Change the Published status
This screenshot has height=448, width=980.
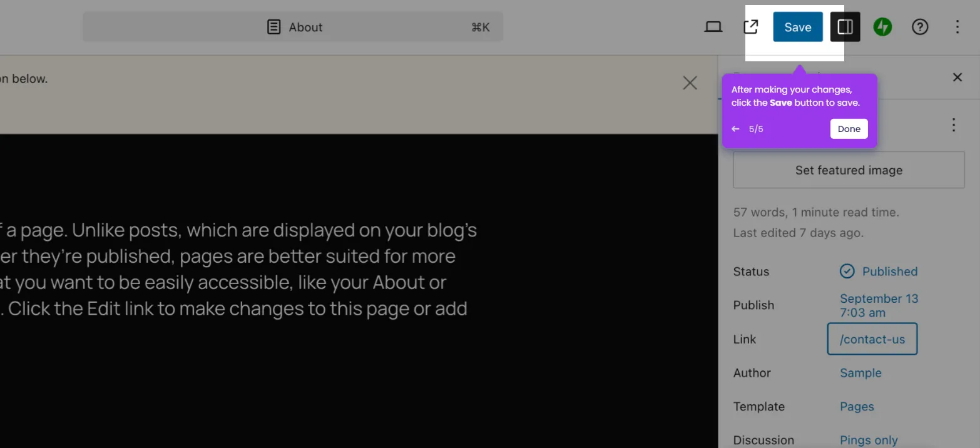(x=879, y=272)
